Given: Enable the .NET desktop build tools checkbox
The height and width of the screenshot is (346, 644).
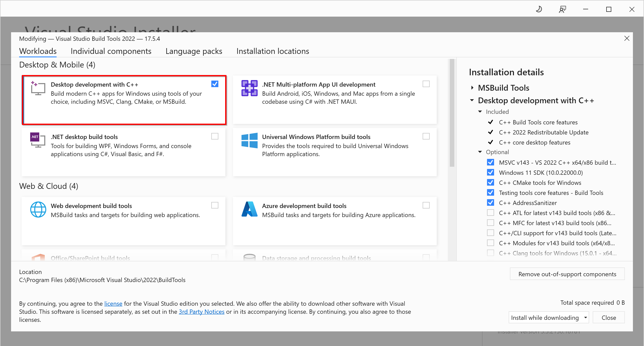Looking at the screenshot, I should pyautogui.click(x=215, y=136).
